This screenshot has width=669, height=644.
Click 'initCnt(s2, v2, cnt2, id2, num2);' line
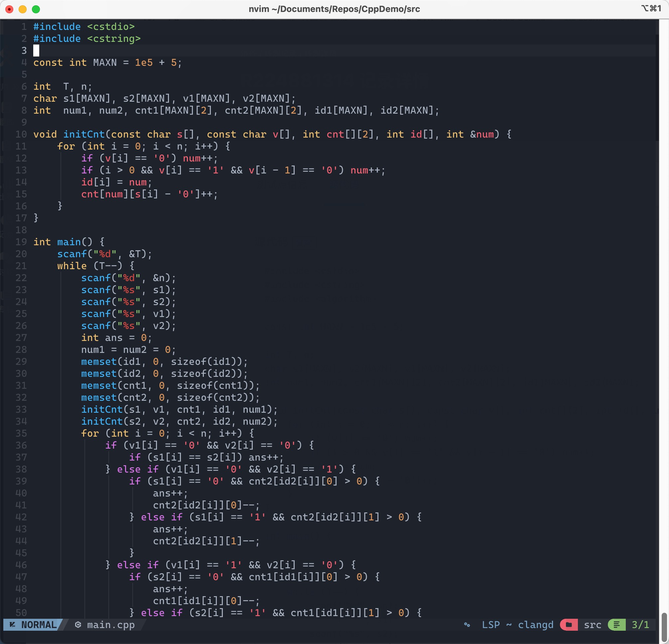tap(180, 422)
